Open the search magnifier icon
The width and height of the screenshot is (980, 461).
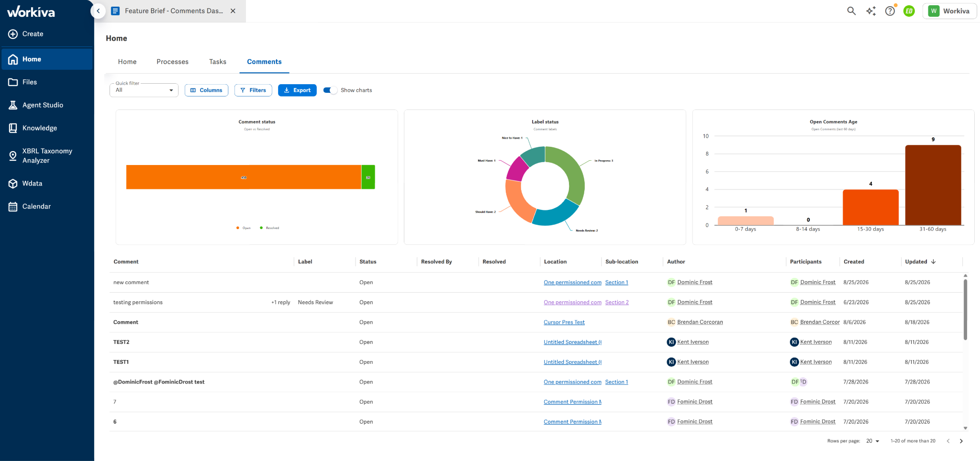point(851,11)
